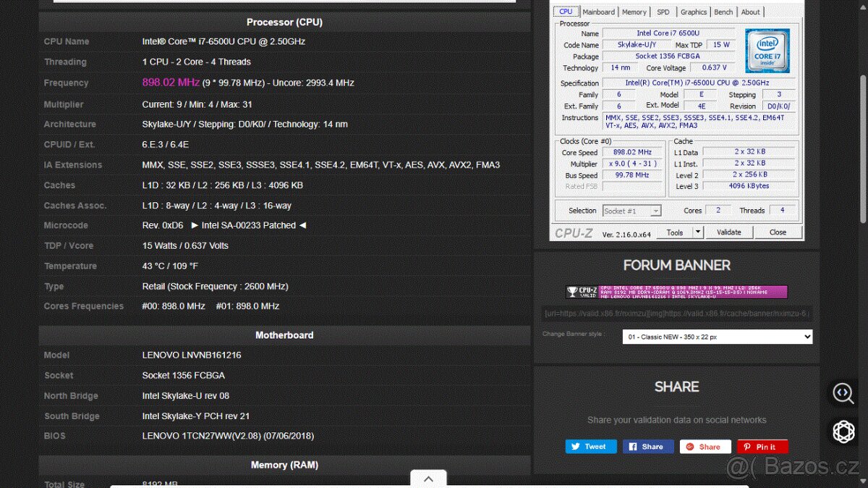
Task: Click the Twitter bird icon on Tweet button
Action: (574, 446)
